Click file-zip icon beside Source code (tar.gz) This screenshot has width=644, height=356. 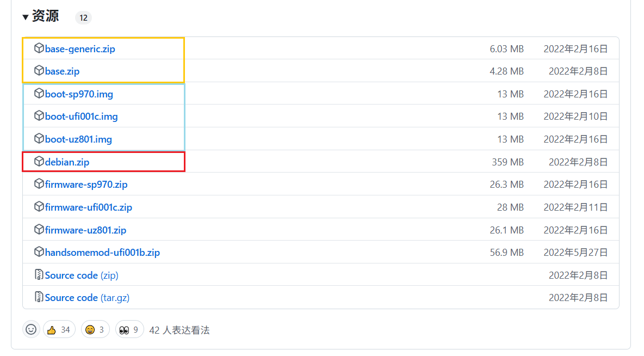pyautogui.click(x=39, y=297)
